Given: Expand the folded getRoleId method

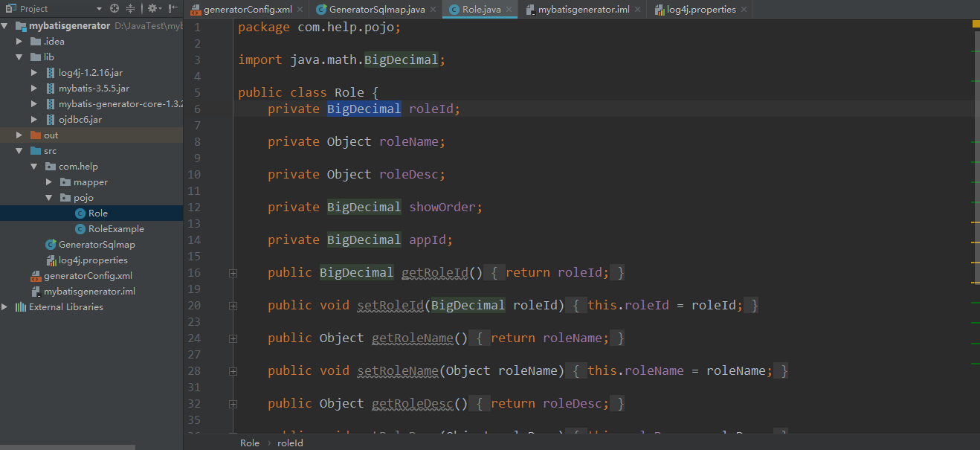Looking at the screenshot, I should [x=233, y=273].
